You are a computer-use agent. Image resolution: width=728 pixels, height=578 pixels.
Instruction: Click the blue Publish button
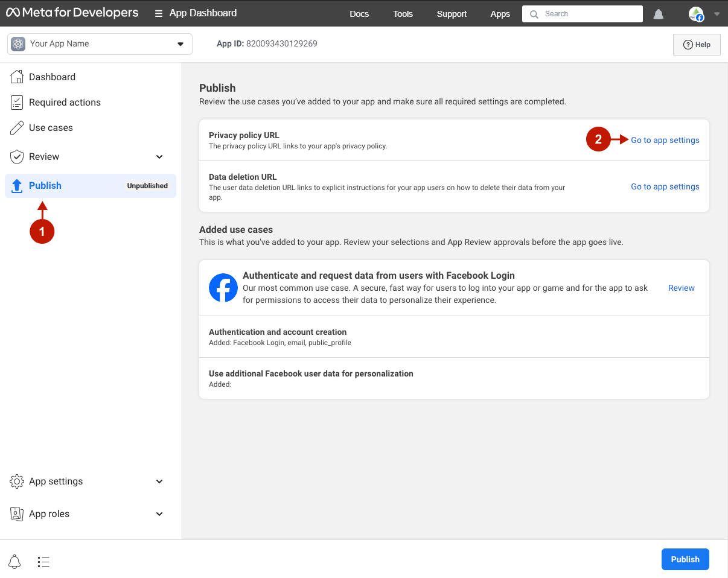coord(685,559)
